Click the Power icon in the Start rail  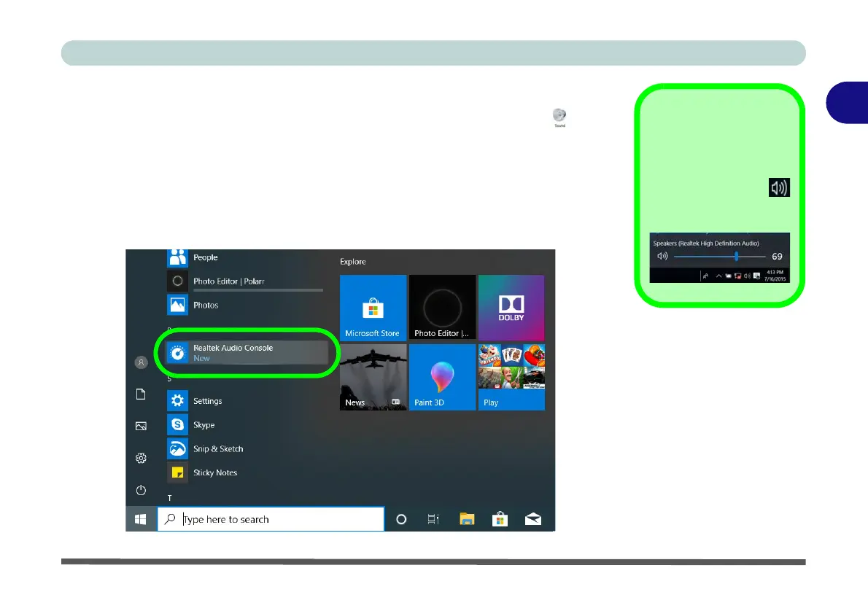142,490
